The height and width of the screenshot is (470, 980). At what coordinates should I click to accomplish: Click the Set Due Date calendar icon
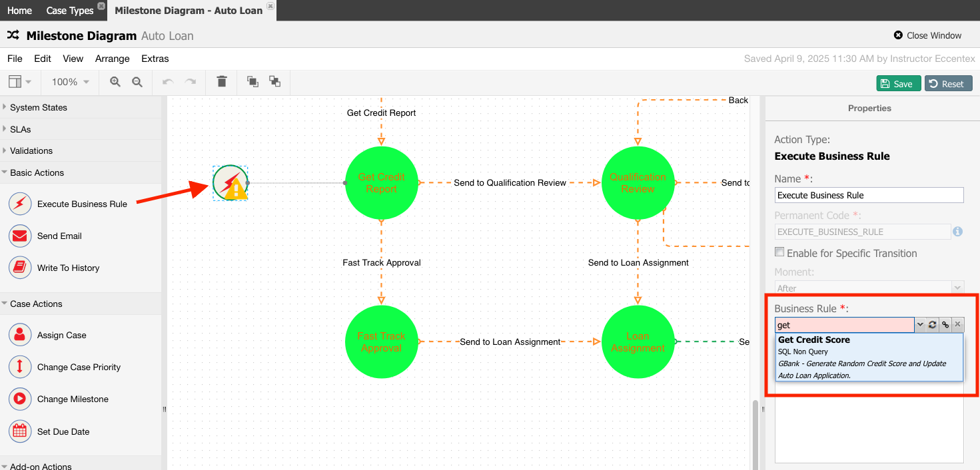(x=20, y=431)
